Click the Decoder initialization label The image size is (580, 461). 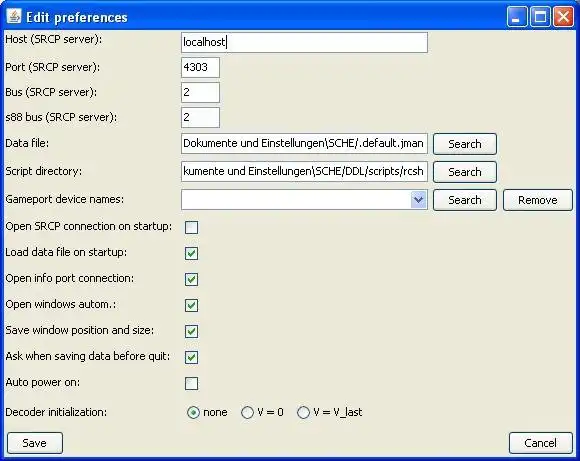point(56,412)
